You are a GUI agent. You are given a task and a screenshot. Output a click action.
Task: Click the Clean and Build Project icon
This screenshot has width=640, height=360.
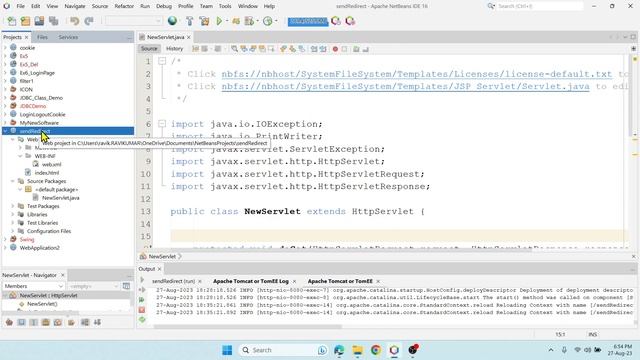204,21
